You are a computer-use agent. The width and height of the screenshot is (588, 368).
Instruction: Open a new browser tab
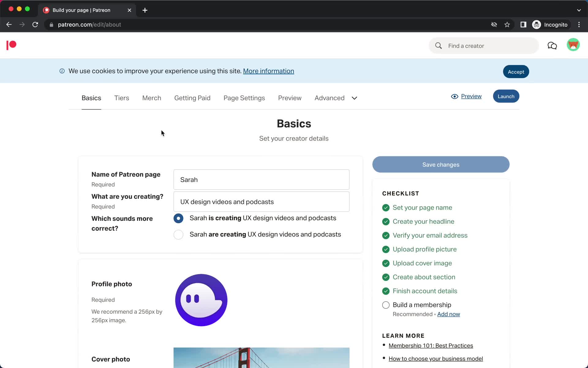145,10
